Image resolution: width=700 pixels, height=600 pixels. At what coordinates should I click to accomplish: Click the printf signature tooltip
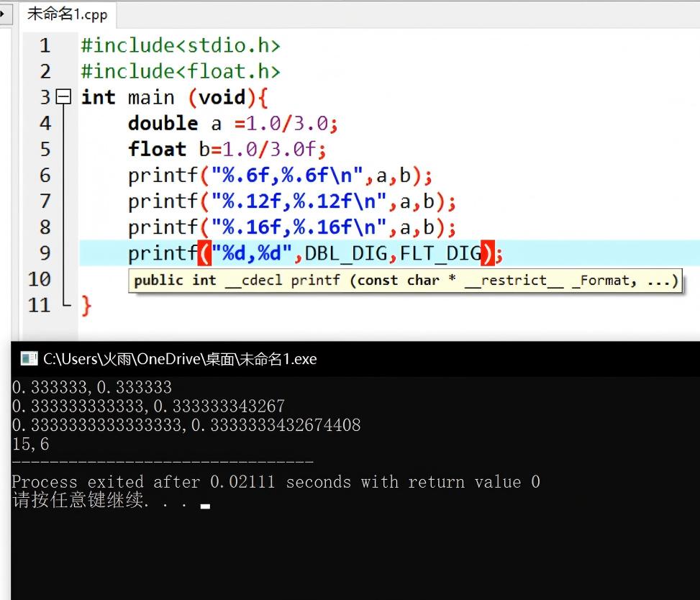(405, 281)
